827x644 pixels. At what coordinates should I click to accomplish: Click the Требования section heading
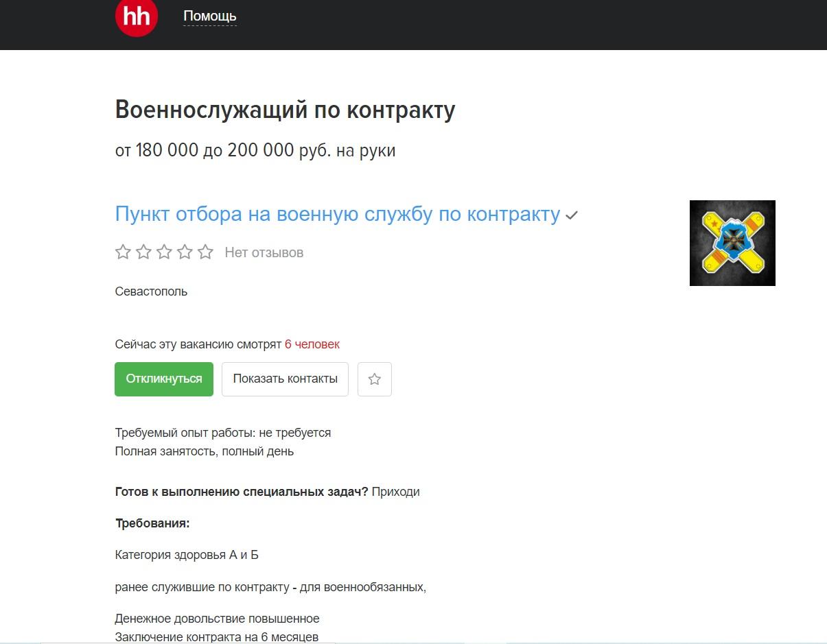152,523
